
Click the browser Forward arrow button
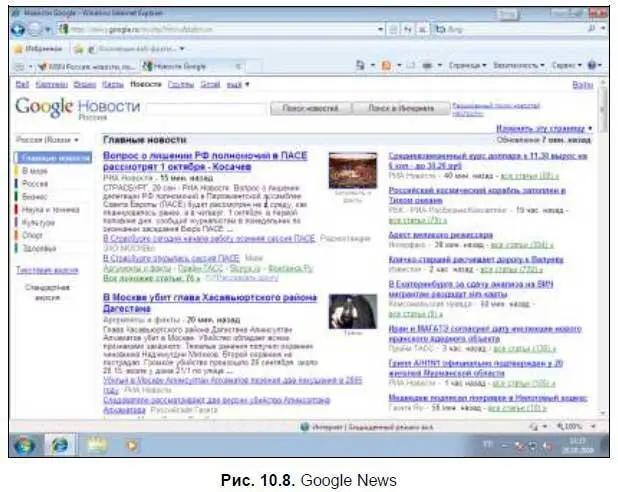click(35, 29)
